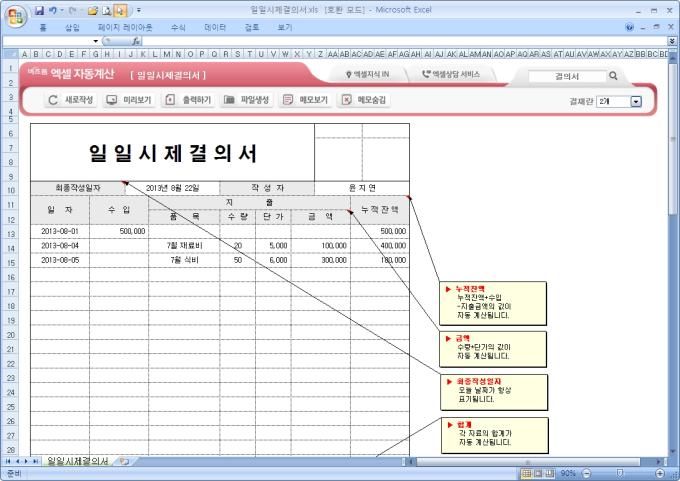Open the Undo history dropdown arrow
The image size is (680, 481).
click(62, 10)
